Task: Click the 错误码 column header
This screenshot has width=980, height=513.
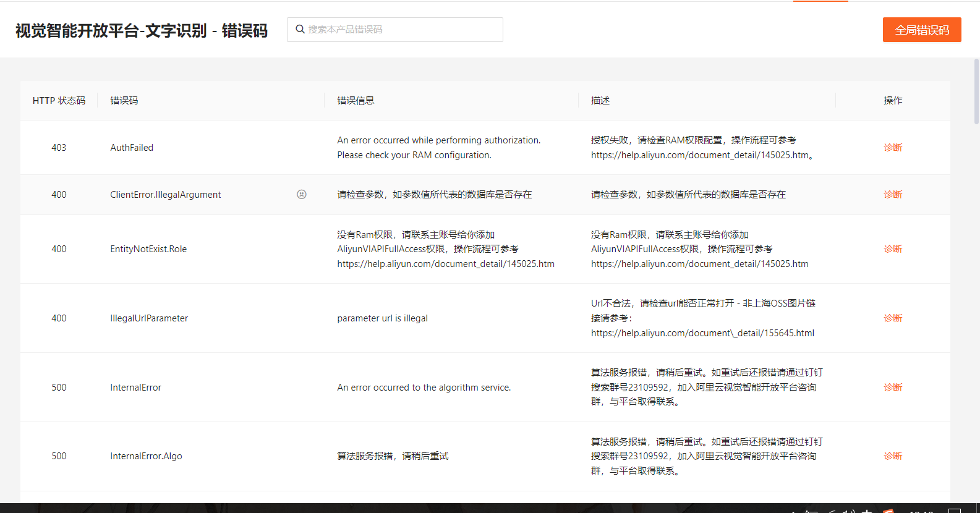Action: tap(124, 101)
